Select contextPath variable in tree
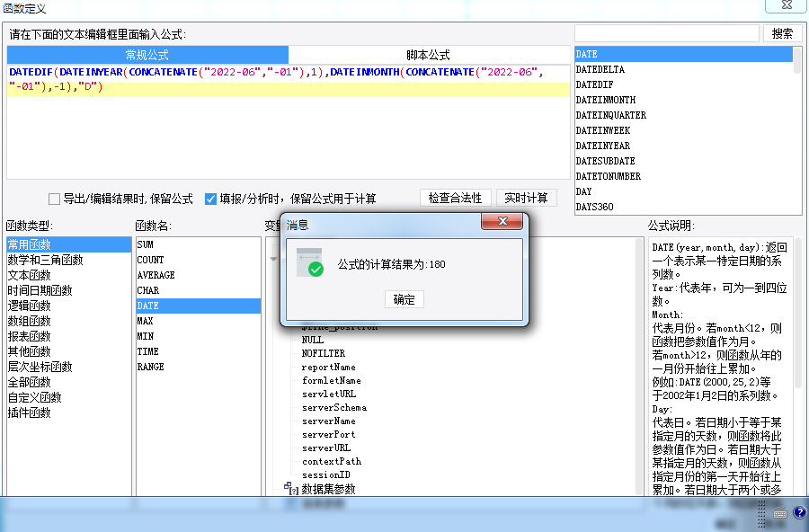The image size is (809, 532). 331,461
